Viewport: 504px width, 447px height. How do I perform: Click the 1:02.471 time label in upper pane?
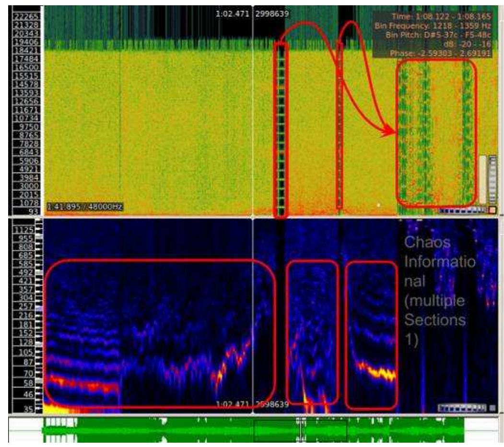tap(232, 14)
